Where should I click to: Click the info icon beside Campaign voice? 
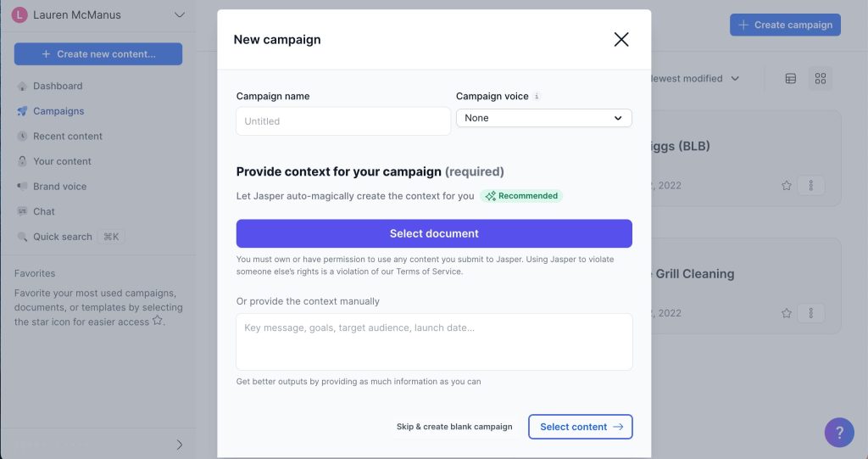537,97
